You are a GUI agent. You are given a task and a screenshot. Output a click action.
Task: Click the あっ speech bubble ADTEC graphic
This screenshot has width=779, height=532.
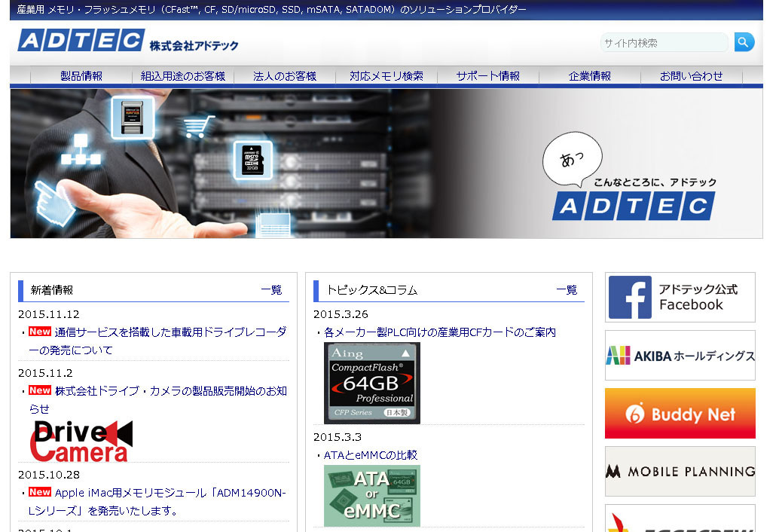pyautogui.click(x=572, y=159)
